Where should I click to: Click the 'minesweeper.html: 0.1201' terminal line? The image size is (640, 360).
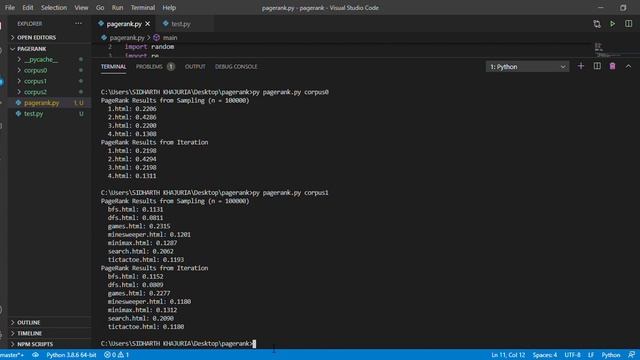pos(149,235)
